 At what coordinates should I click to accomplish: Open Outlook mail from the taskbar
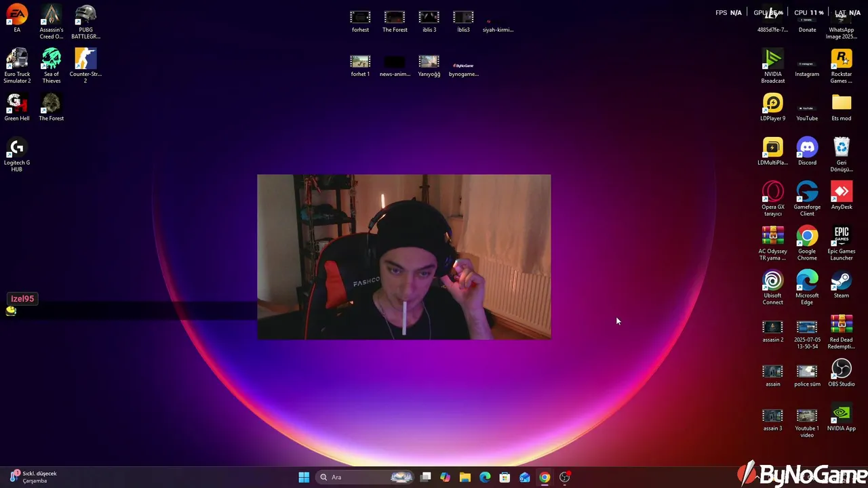tap(524, 477)
